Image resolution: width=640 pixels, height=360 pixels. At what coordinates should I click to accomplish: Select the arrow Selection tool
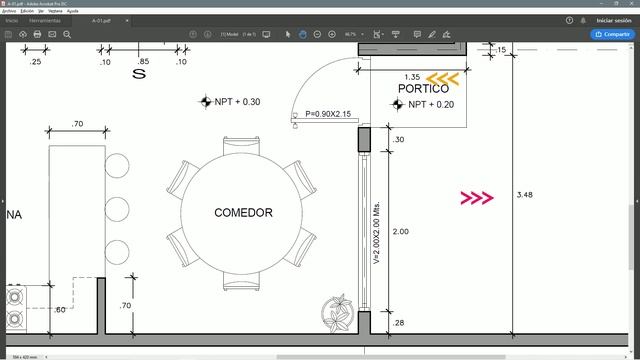point(288,35)
